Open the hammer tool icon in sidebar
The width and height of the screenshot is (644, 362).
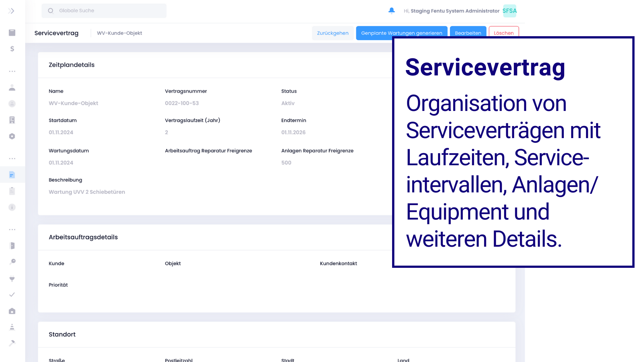click(x=12, y=343)
